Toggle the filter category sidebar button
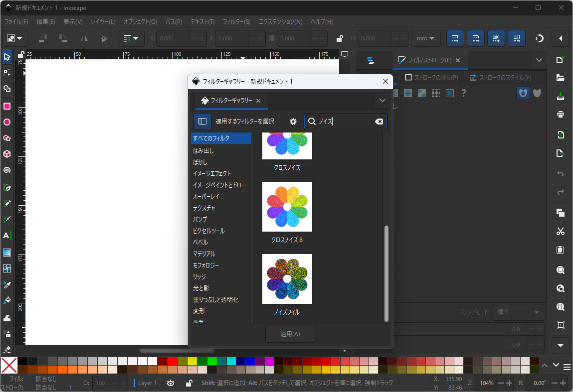This screenshot has height=392, width=573. [x=202, y=122]
